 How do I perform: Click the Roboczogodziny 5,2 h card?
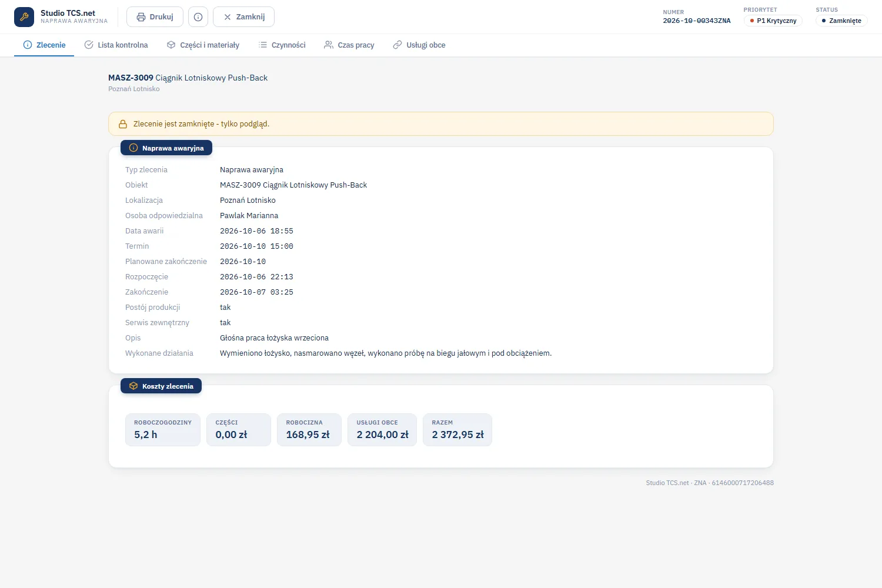coord(163,430)
